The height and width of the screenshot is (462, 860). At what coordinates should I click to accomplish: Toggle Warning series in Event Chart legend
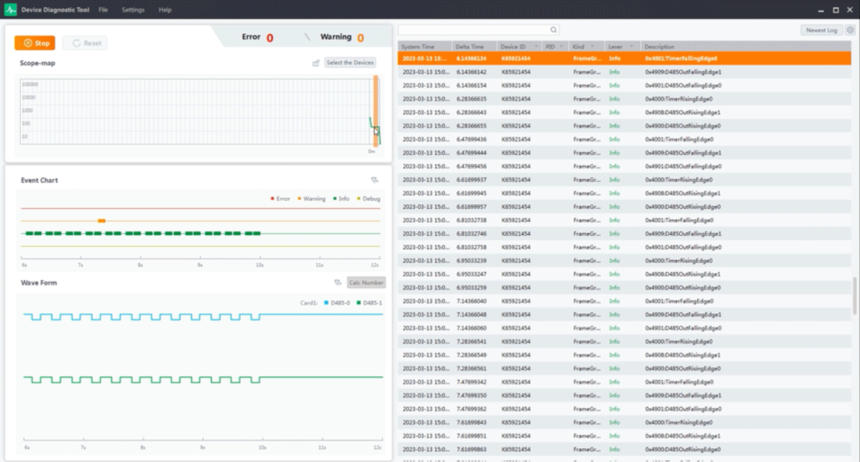(312, 199)
